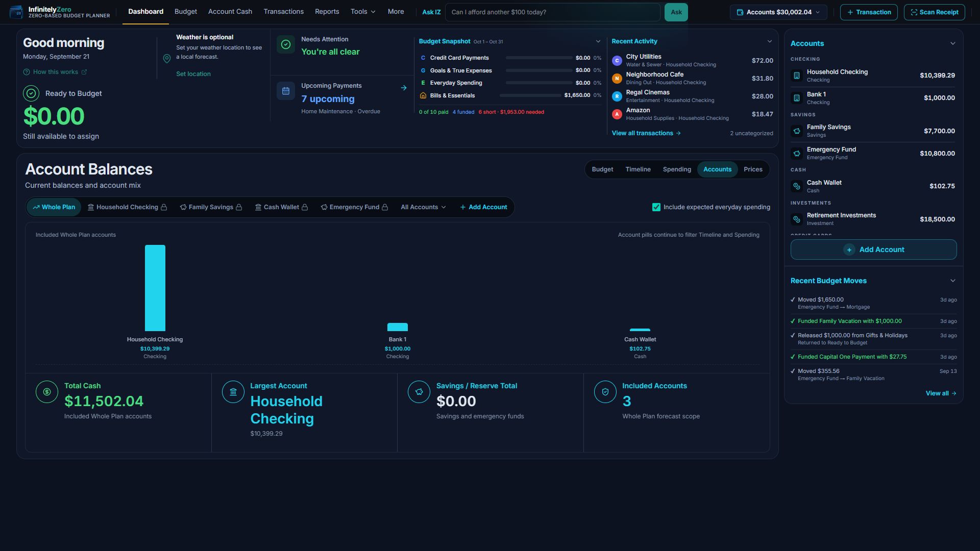Click the Household Checking account icon in sidebar
Image resolution: width=980 pixels, height=551 pixels.
pos(797,76)
